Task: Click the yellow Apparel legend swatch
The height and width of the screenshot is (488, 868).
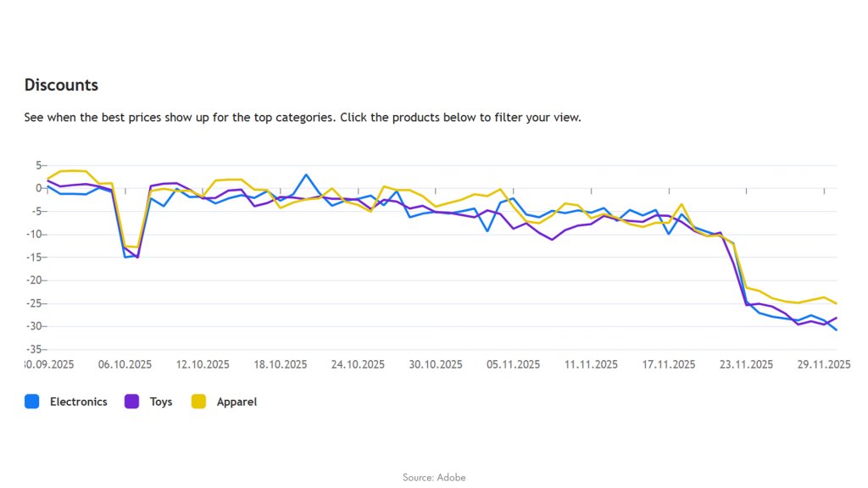Action: tap(199, 402)
